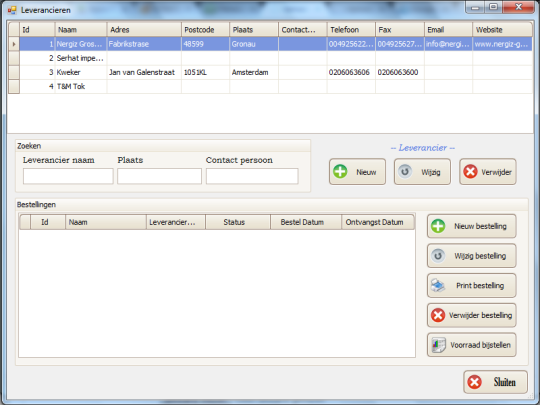Image resolution: width=540 pixels, height=405 pixels.
Task: Sort orders by Id column header
Action: point(48,222)
